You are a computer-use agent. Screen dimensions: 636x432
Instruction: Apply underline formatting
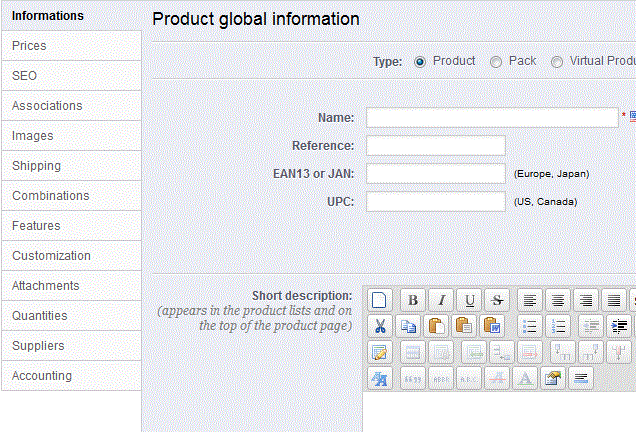(468, 300)
